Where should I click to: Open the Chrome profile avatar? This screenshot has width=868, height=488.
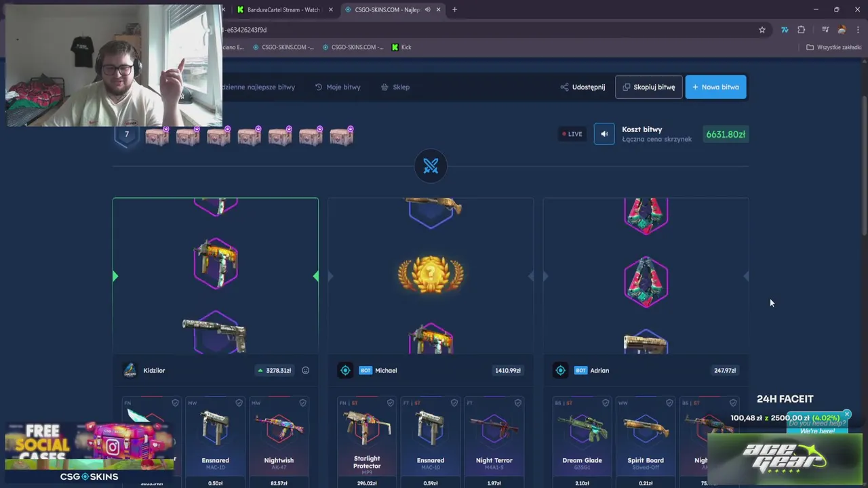(842, 30)
